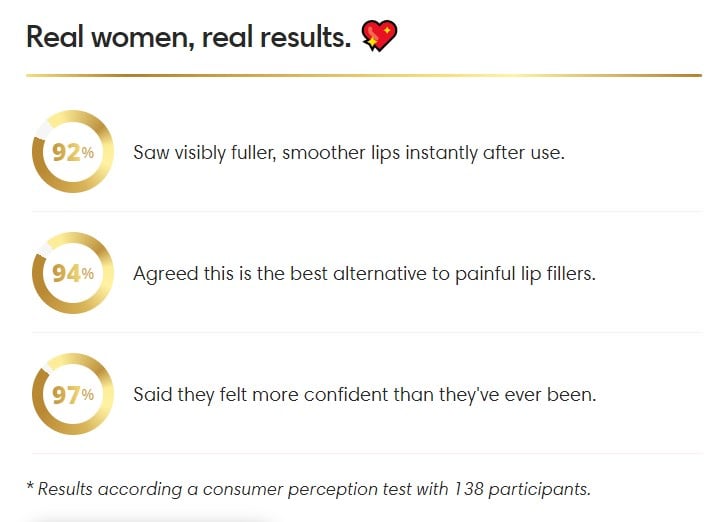The image size is (724, 522).
Task: Click the consumer perception test footnote
Action: tap(308, 488)
